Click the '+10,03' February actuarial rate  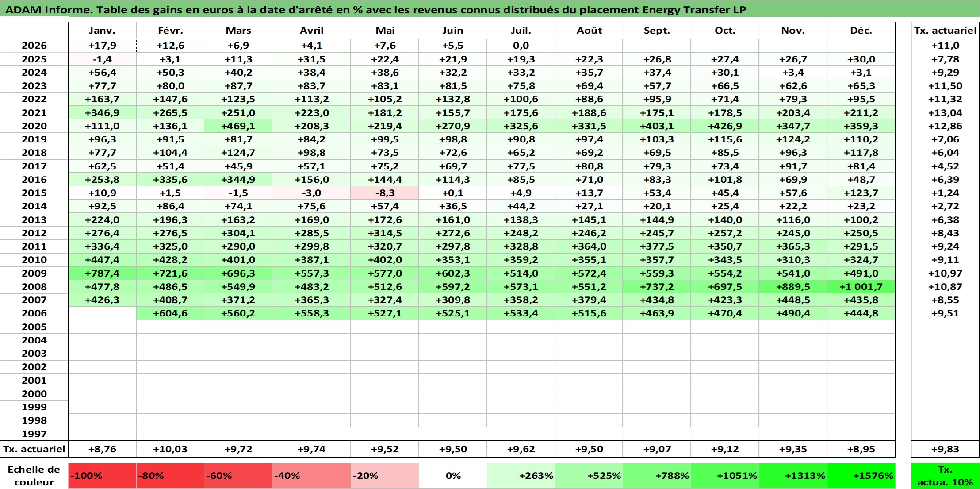tap(170, 449)
